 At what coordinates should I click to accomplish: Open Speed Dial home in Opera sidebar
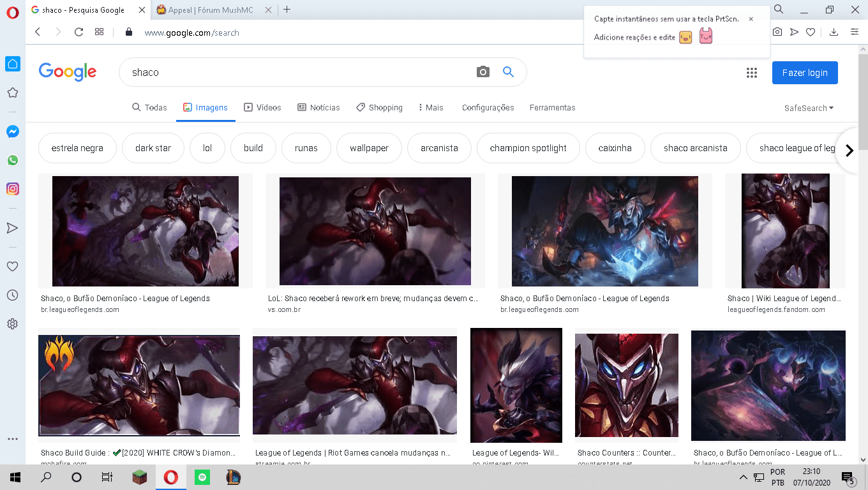[13, 64]
